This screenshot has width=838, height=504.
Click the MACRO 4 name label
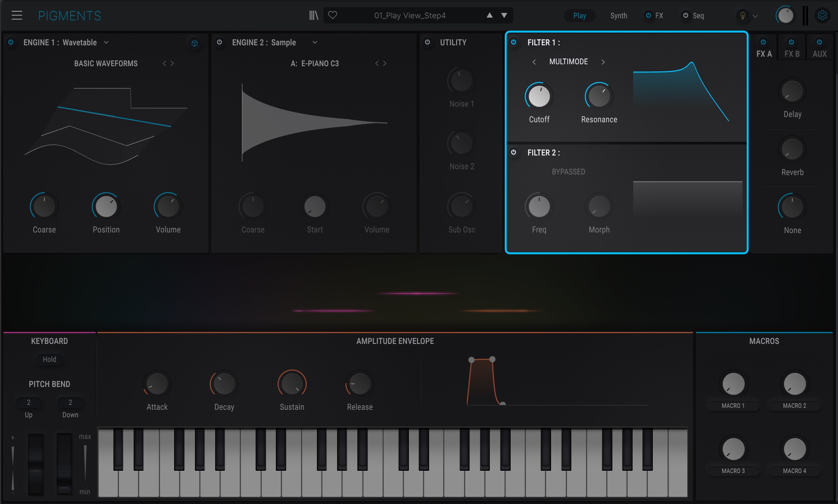click(x=794, y=471)
